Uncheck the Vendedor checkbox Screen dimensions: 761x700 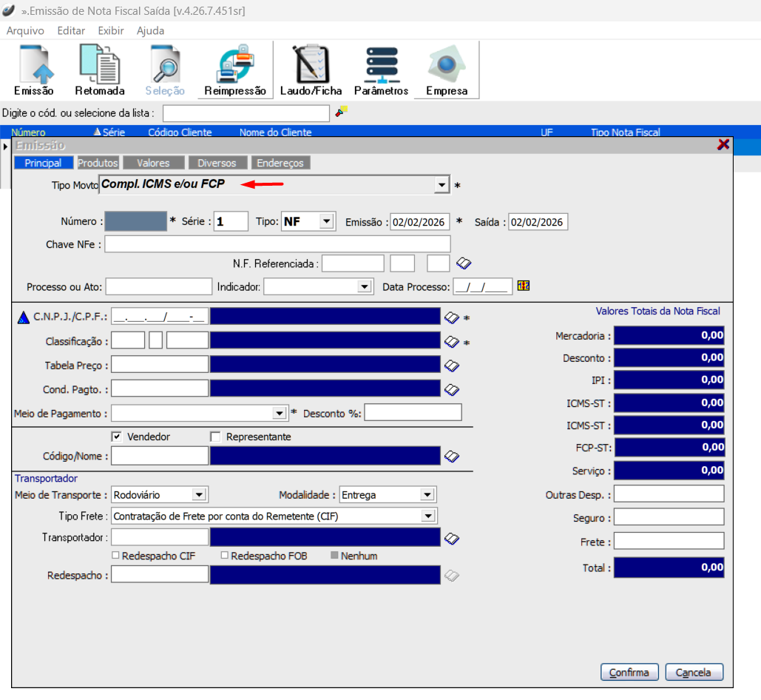[x=116, y=437]
